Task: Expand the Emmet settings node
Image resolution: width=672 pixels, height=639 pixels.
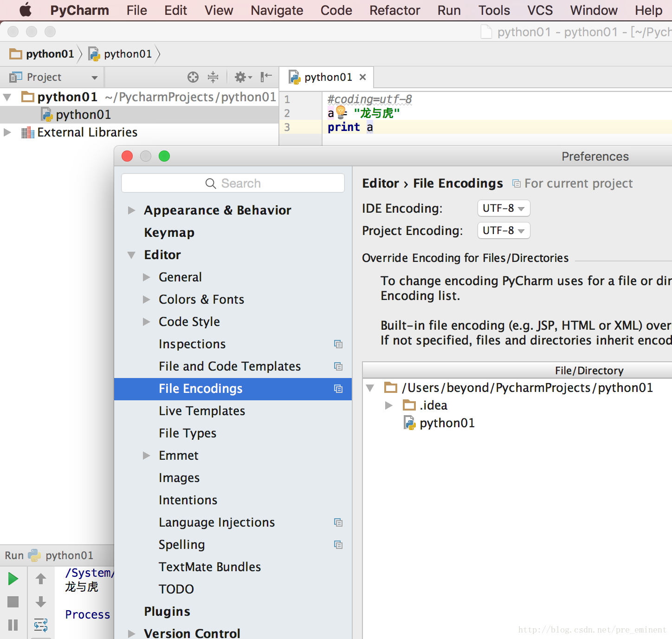Action: tap(147, 456)
